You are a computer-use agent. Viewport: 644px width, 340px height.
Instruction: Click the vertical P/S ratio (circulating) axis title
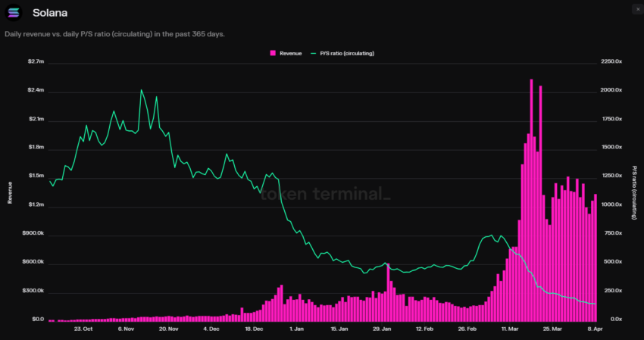coord(634,192)
